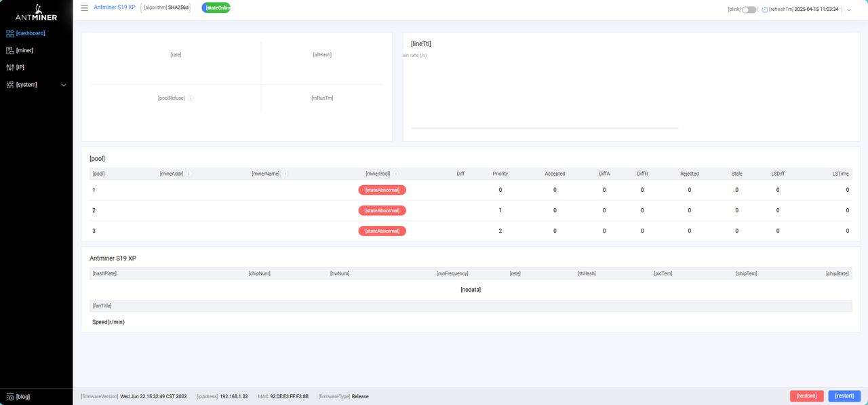868x405 pixels.
Task: Click the Antminer S19 XP header title
Action: (115, 7)
